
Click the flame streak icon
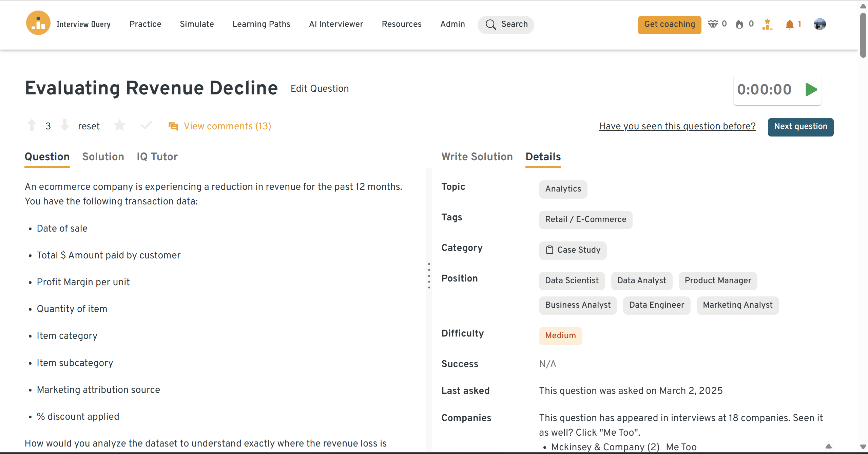739,24
